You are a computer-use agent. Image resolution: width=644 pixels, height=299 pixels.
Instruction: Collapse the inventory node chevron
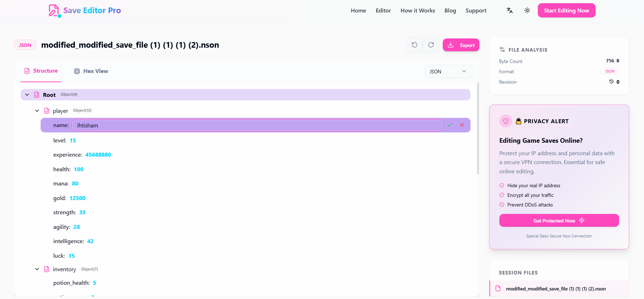tap(37, 269)
